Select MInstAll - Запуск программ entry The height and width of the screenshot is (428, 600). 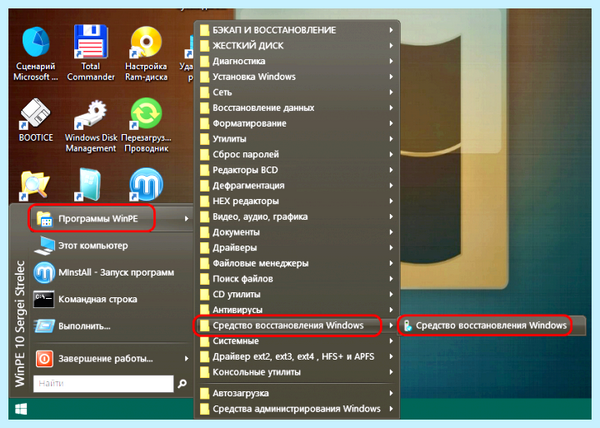pos(112,272)
